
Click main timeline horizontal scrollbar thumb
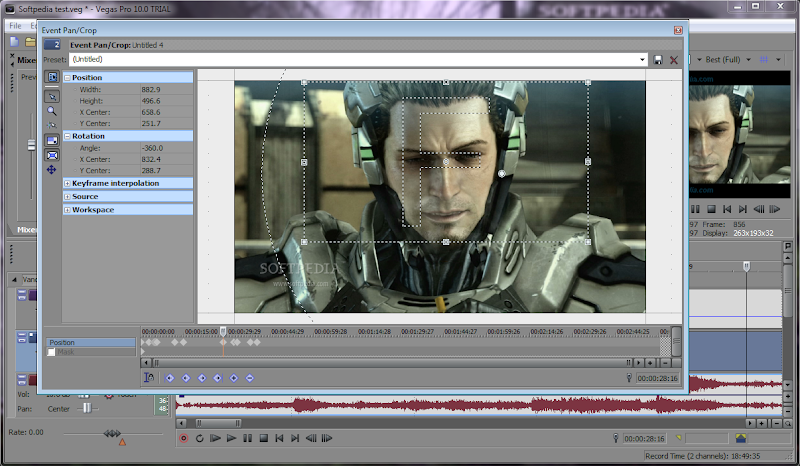(218, 423)
